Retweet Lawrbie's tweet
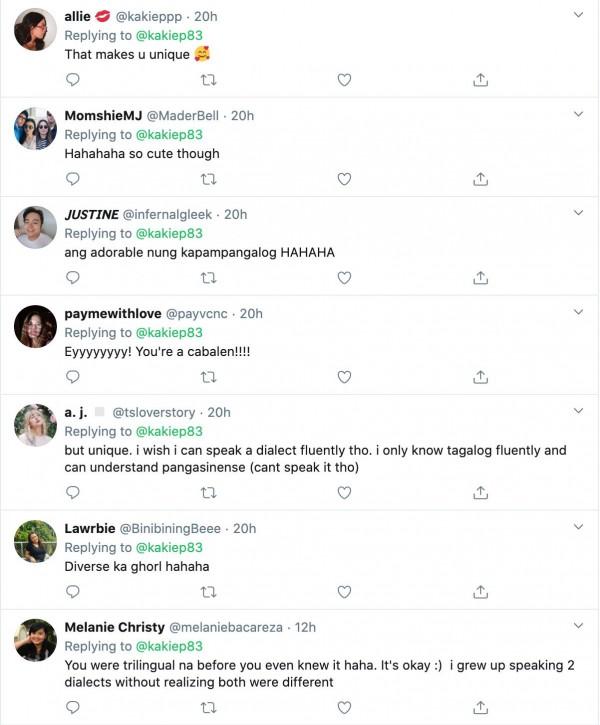600x725 pixels. click(208, 593)
